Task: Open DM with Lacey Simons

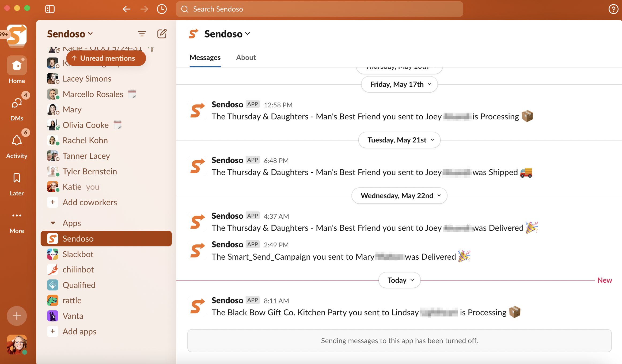Action: coord(106,79)
